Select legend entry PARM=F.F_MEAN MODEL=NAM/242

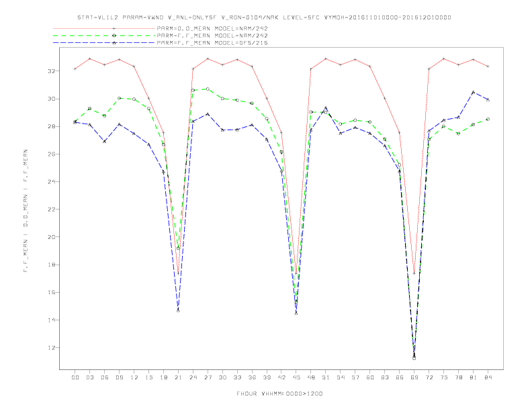point(212,36)
